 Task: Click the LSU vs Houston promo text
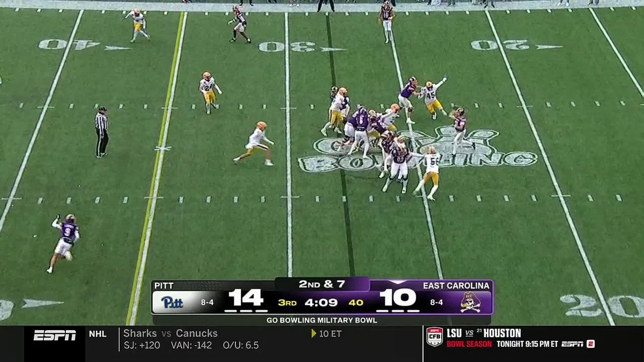(x=483, y=333)
